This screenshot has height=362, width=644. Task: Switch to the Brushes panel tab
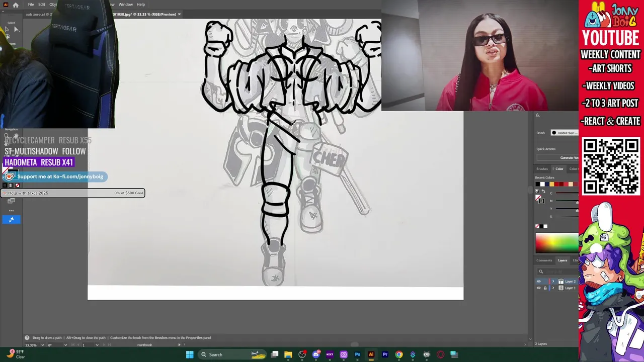[x=542, y=169]
